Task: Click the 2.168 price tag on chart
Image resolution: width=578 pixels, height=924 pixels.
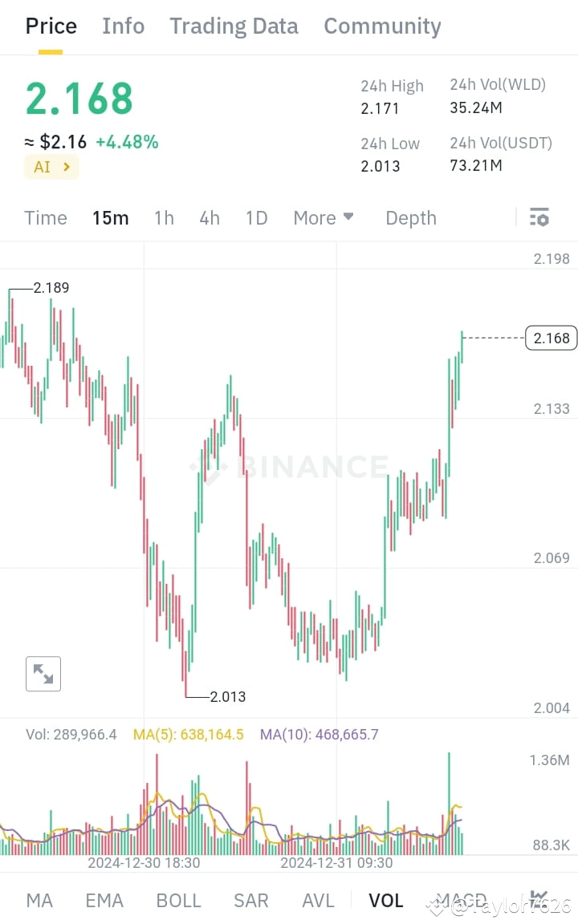Action: coord(552,338)
